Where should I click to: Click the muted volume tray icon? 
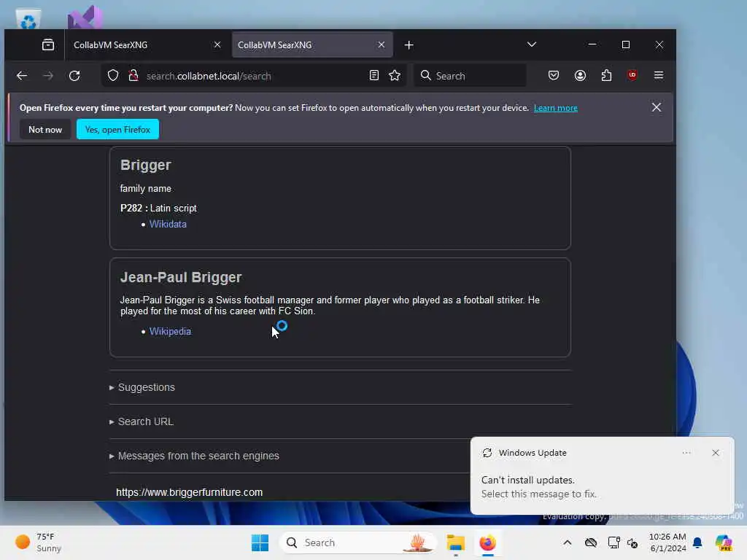[x=632, y=542]
